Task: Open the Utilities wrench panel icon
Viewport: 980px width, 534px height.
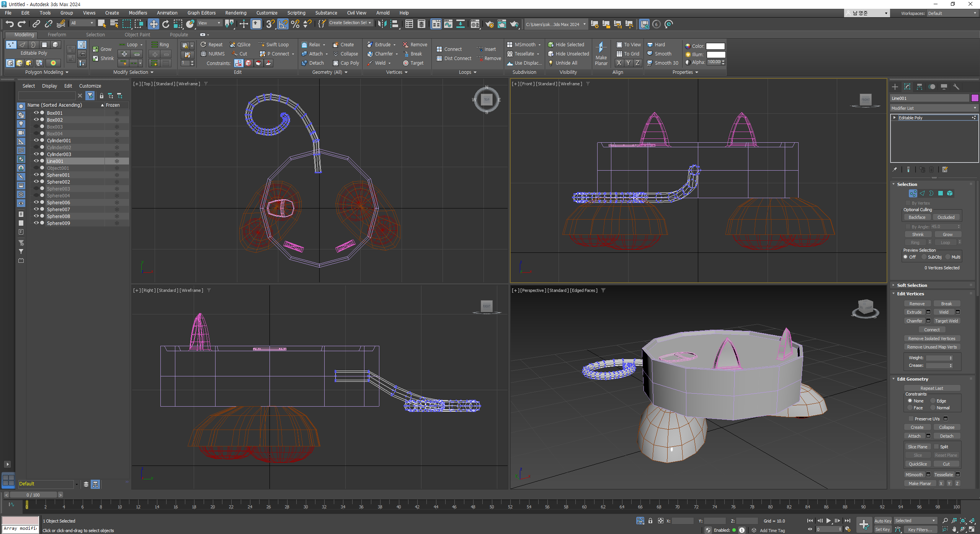Action: 956,87
